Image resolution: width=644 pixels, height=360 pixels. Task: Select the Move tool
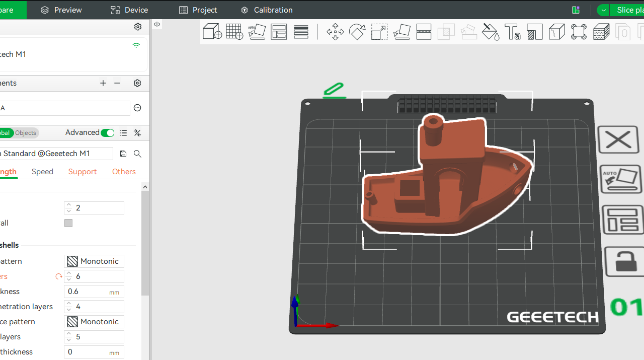coord(335,32)
